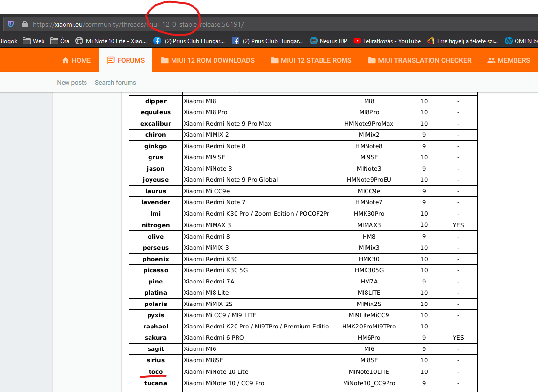This screenshot has height=392, width=538.
Task: Click the grus codename cell
Action: 155,157
